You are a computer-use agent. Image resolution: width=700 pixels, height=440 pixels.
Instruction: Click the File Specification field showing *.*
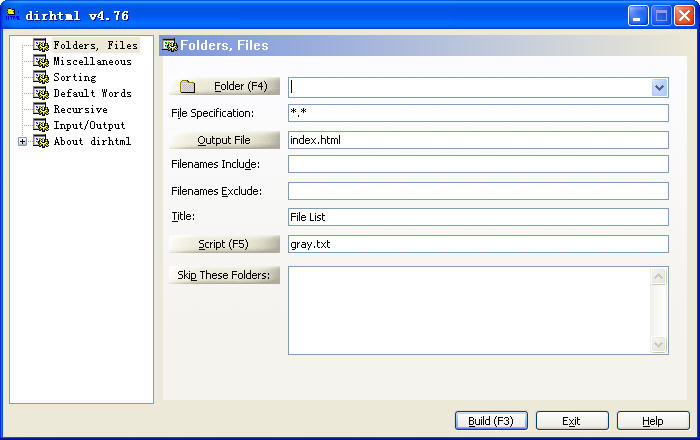click(478, 113)
